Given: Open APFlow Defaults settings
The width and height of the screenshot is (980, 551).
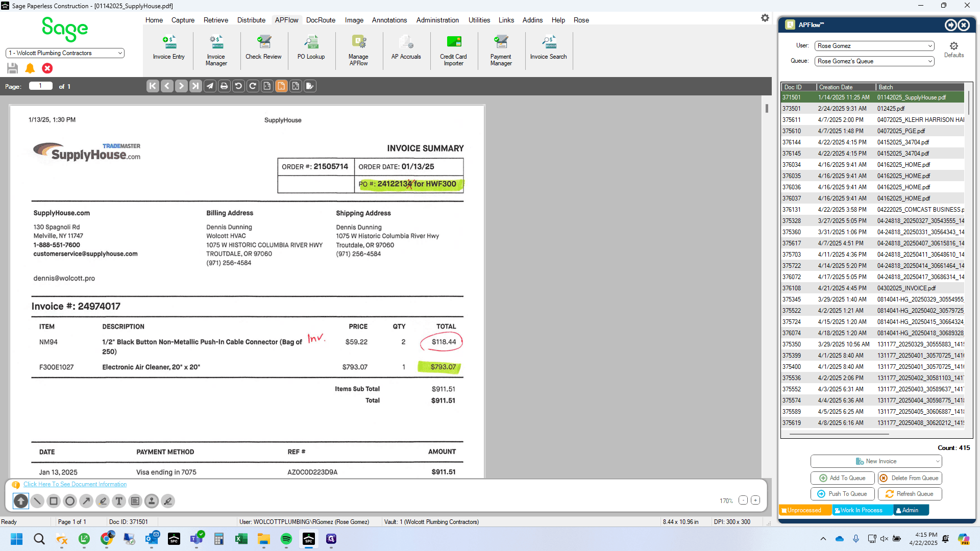Looking at the screenshot, I should 954,49.
